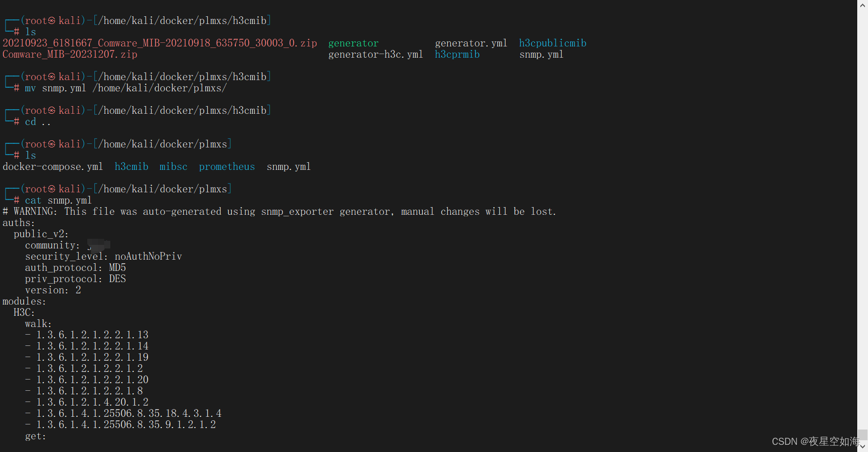868x452 pixels.
Task: Click the green generator executable name
Action: tap(353, 43)
